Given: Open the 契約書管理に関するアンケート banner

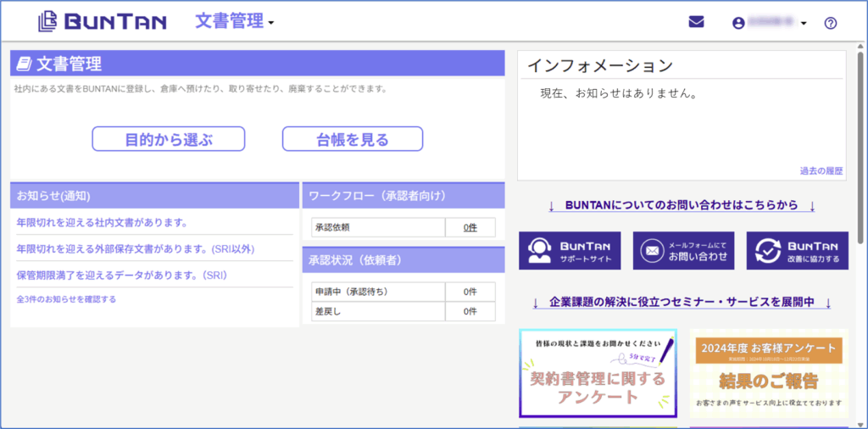Looking at the screenshot, I should (x=598, y=373).
